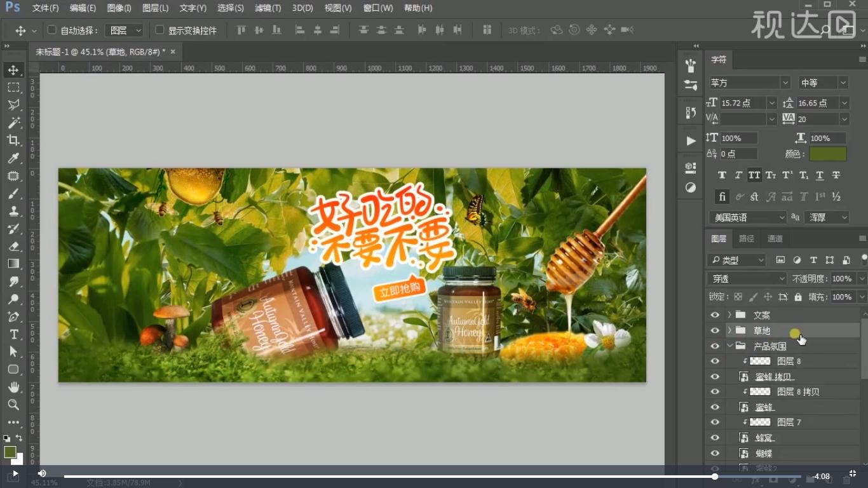Expand the 草地 layer group

(x=729, y=330)
